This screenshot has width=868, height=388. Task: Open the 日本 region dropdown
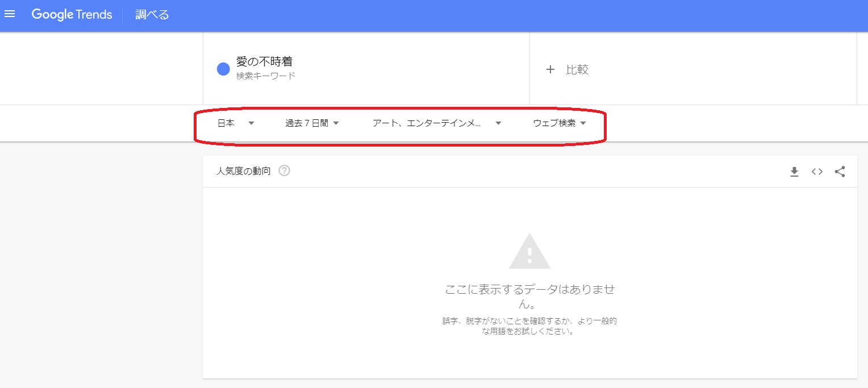[x=236, y=123]
